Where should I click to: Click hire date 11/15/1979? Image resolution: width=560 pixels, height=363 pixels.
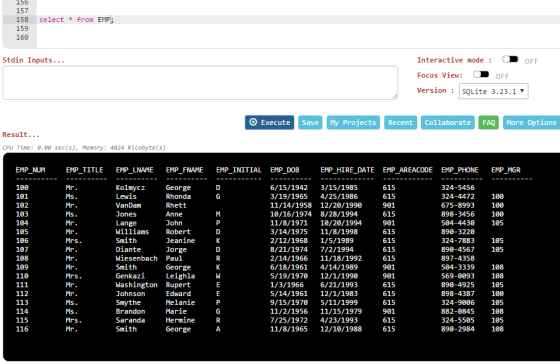pyautogui.click(x=341, y=312)
